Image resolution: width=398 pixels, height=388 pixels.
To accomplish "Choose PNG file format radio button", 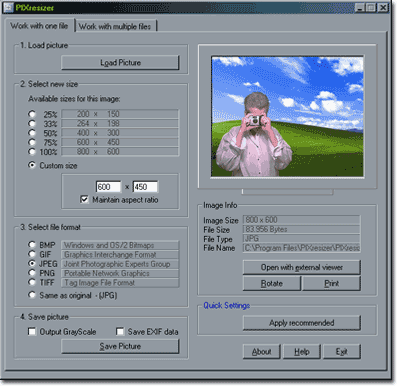I will pyautogui.click(x=32, y=273).
